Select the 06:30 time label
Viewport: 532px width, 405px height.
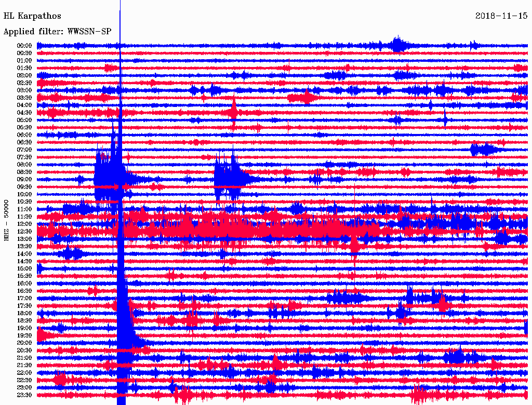24,142
